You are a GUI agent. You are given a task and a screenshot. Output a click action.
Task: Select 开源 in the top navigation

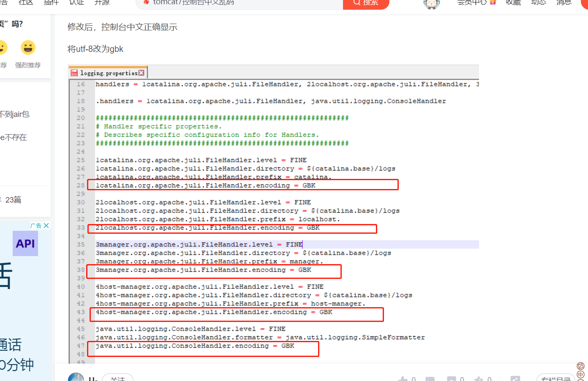pyautogui.click(x=102, y=3)
